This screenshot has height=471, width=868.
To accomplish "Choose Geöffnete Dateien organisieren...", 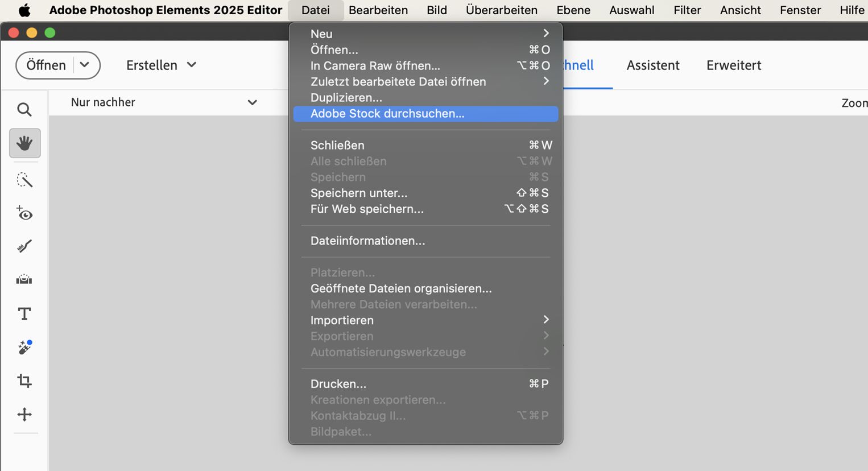I will (x=425, y=288).
